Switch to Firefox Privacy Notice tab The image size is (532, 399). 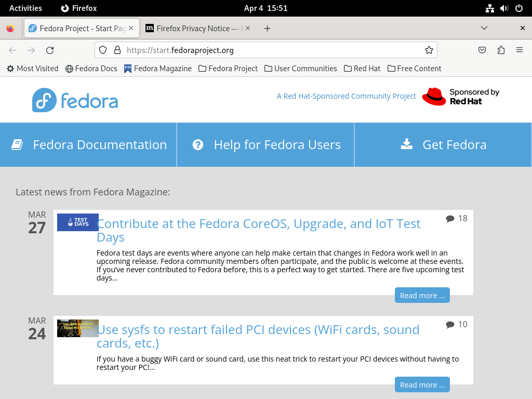point(198,28)
